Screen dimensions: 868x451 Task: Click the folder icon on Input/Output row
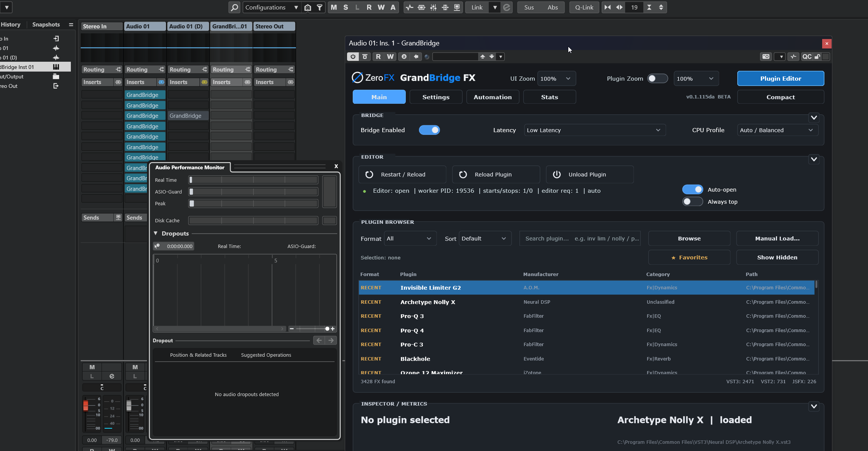click(56, 76)
